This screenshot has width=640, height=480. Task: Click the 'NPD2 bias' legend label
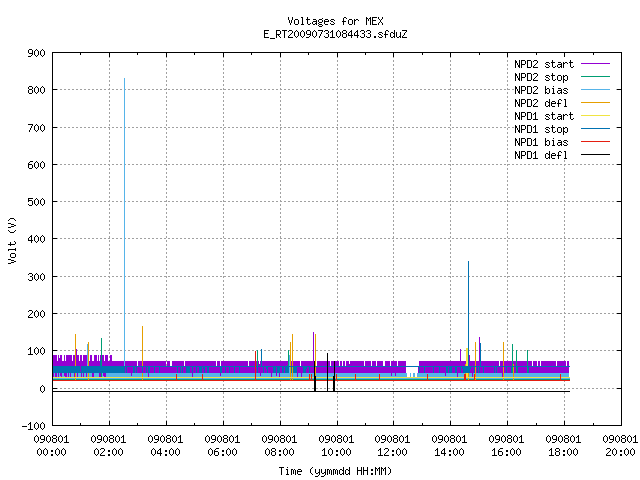pyautogui.click(x=541, y=90)
